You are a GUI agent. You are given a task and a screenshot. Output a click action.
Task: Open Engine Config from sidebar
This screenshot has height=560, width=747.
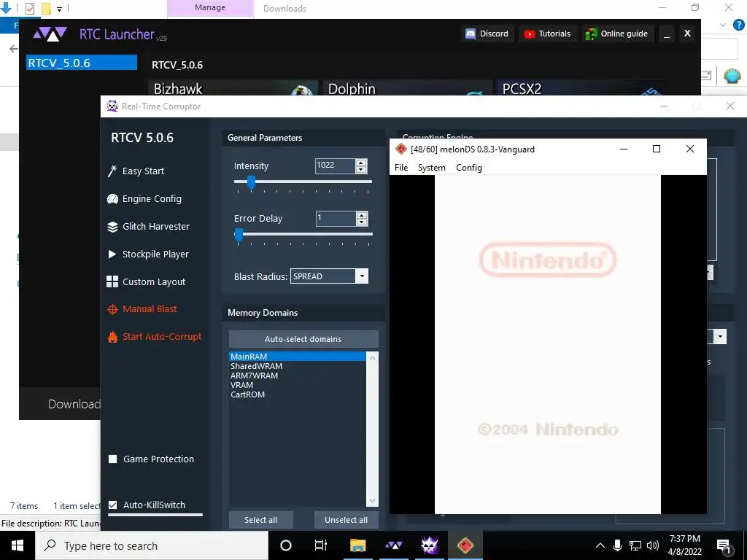(144, 198)
